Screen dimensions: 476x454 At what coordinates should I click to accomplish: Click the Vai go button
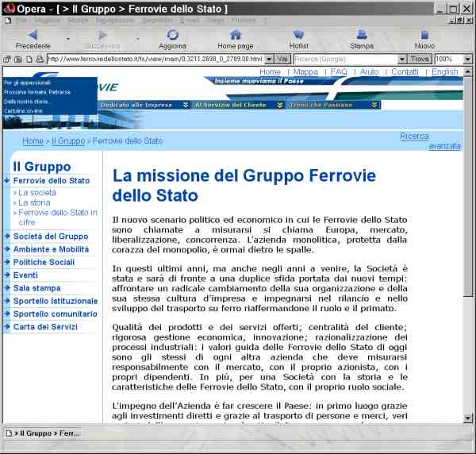point(282,59)
